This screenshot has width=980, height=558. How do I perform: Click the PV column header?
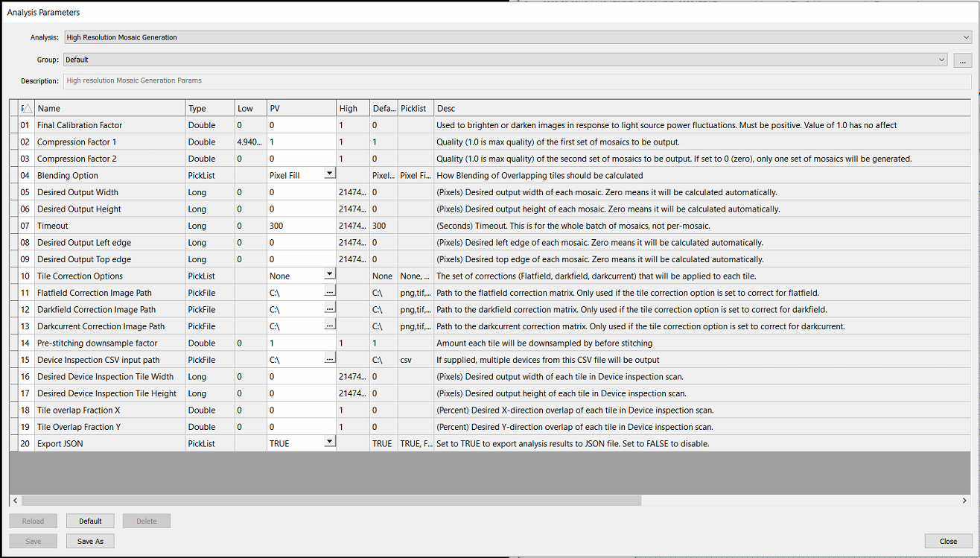[301, 109]
